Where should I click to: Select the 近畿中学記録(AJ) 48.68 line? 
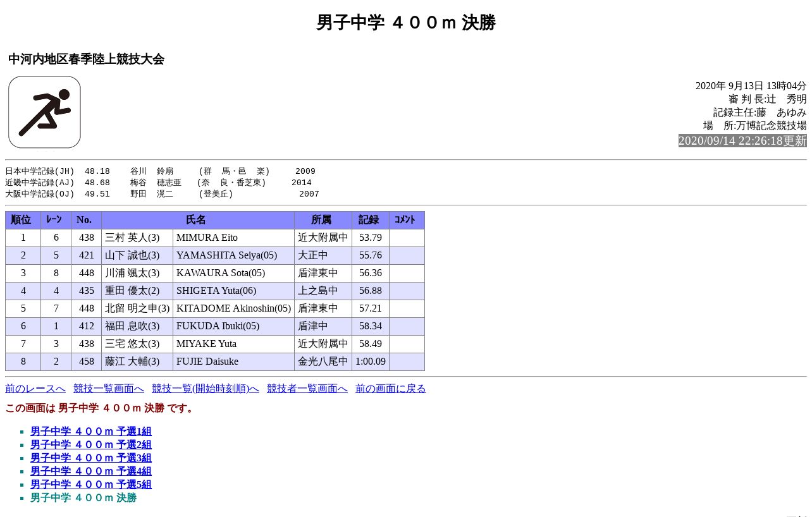point(158,183)
